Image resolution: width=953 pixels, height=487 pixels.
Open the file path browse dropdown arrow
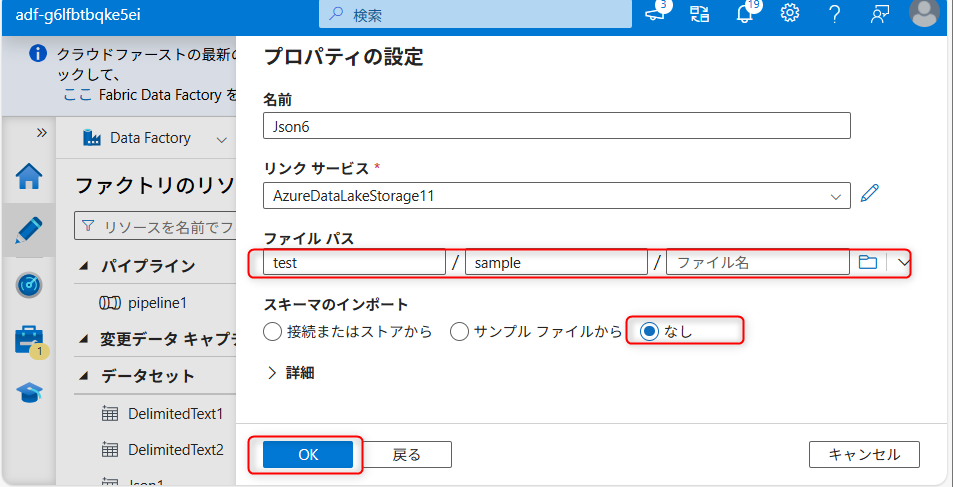click(x=903, y=262)
